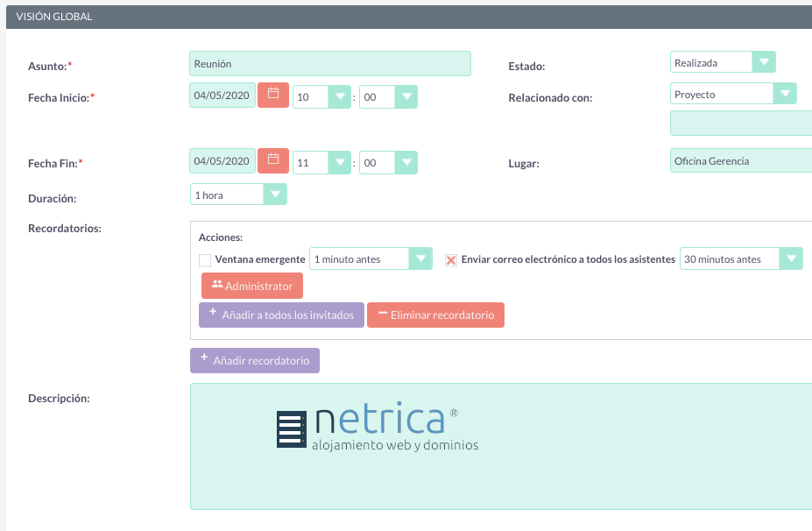Viewport: 812px width, 531px height.
Task: Open the Fecha Fin minutes dropdown
Action: 388,163
